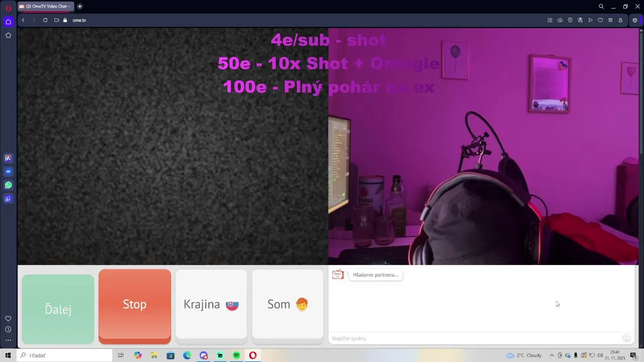
Task: Open WhatsApp in the sidebar
Action: click(x=8, y=185)
